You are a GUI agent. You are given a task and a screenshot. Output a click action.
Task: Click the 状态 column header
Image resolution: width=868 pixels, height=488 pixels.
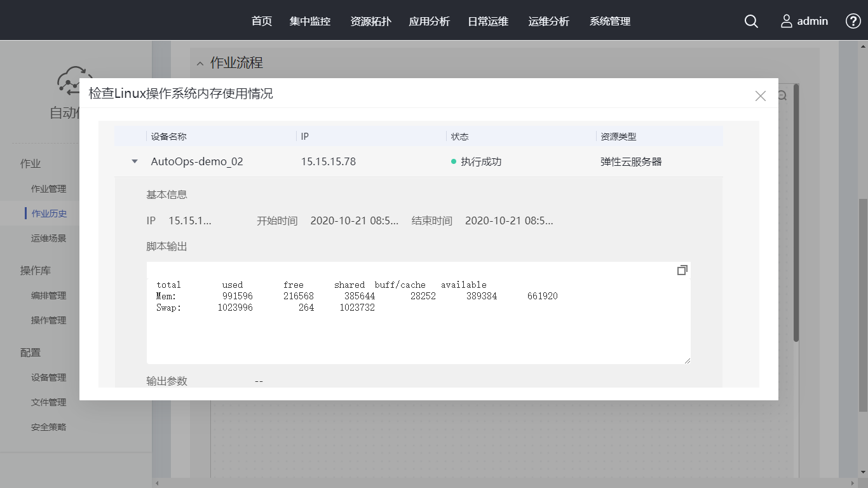460,137
